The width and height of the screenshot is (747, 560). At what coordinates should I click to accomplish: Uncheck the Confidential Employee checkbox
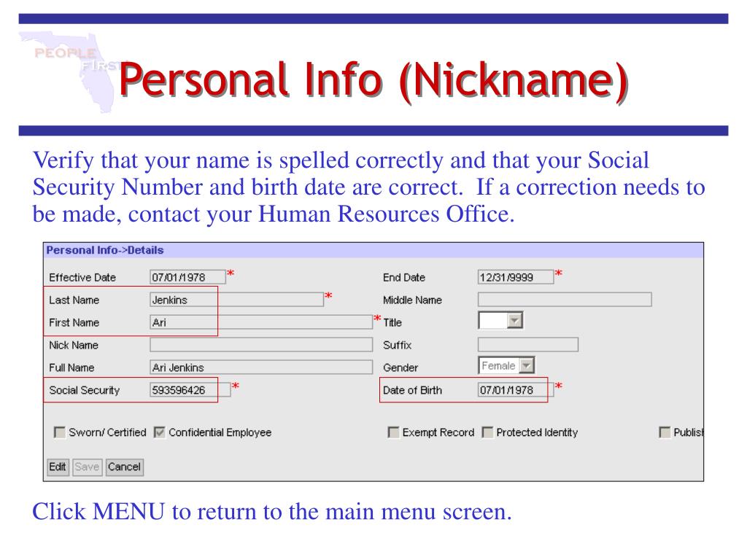pos(160,432)
